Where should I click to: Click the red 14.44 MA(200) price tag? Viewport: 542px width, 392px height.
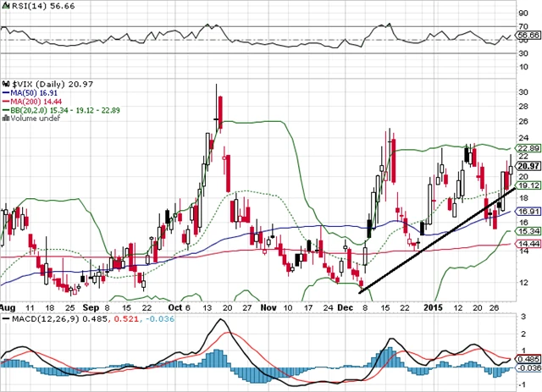click(528, 244)
